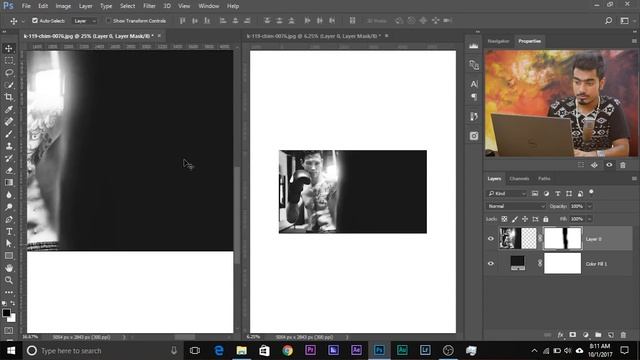Open the Opacity slider dropdown arrow
Image resolution: width=640 pixels, height=360 pixels.
pos(589,207)
